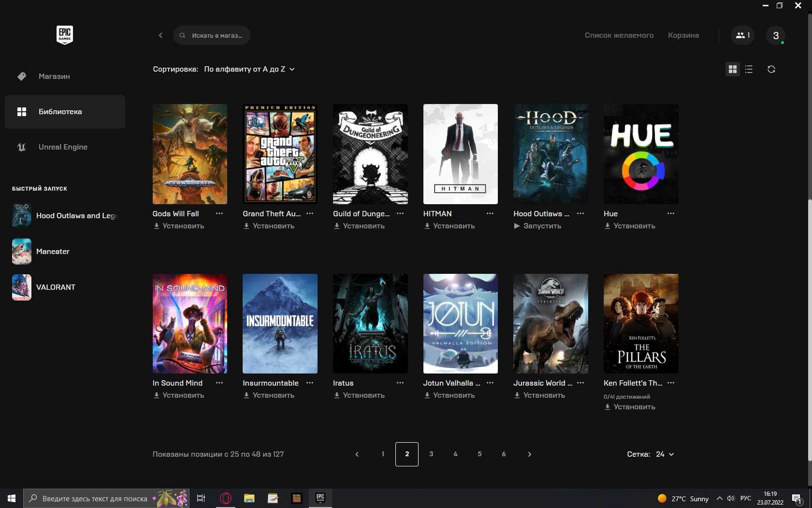Open options menu for In Sound Mind
812x508 pixels.
coord(219,383)
